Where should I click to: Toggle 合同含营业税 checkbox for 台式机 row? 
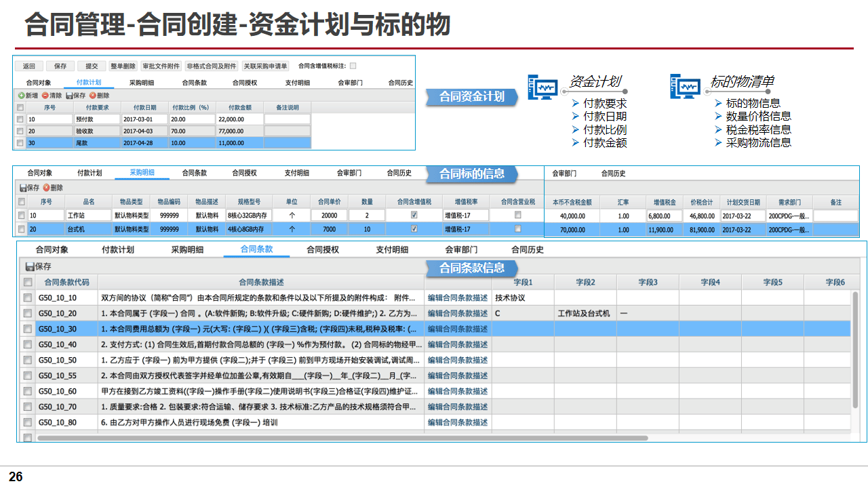(517, 229)
